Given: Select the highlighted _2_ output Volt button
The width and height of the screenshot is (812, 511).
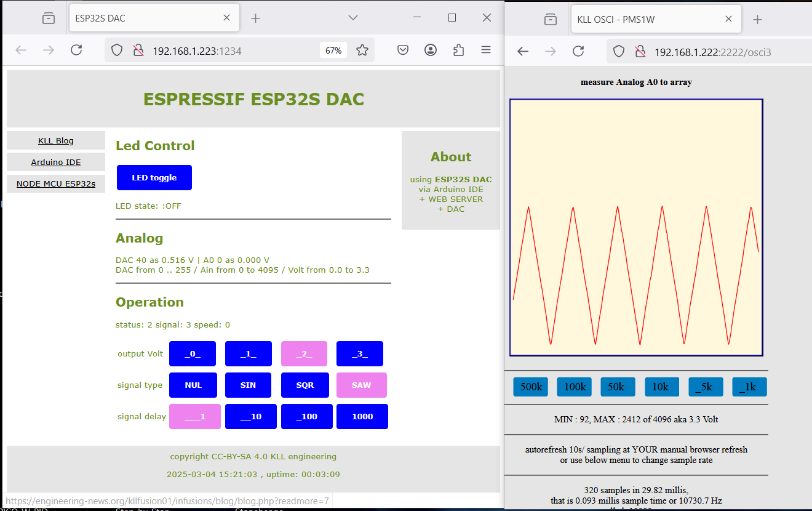Looking at the screenshot, I should coord(304,354).
